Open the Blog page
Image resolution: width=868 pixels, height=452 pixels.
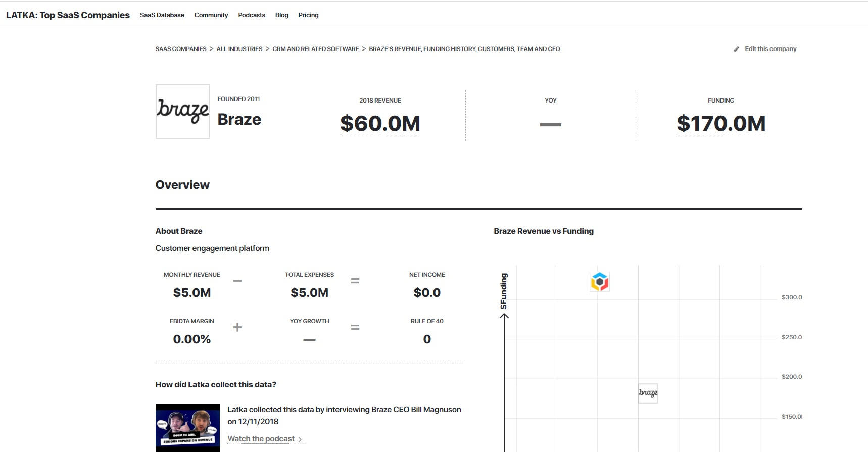[x=282, y=15]
